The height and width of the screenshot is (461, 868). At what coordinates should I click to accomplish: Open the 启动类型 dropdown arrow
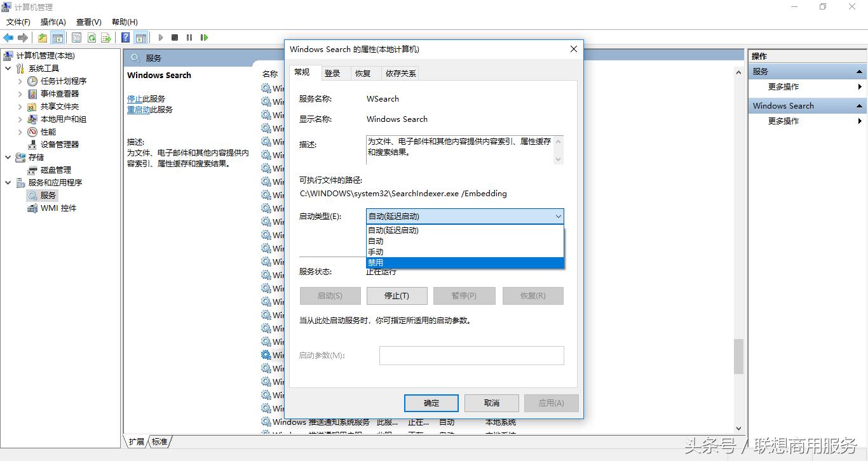click(x=558, y=217)
